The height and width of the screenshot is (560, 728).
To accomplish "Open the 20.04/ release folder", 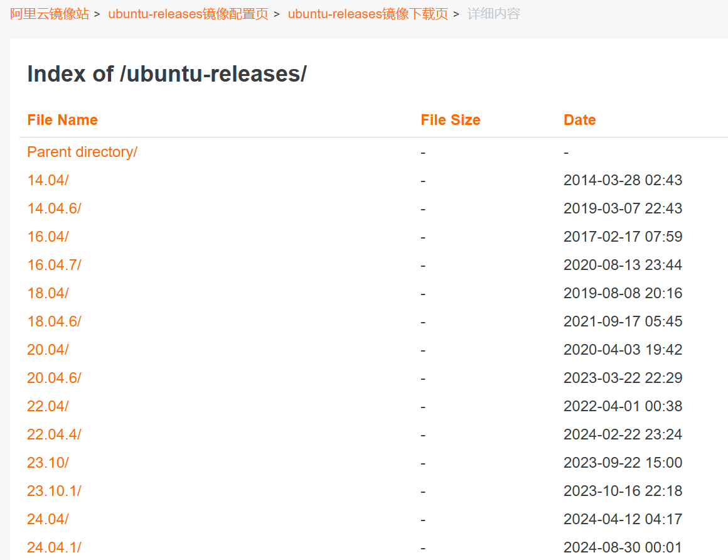I will coord(48,350).
